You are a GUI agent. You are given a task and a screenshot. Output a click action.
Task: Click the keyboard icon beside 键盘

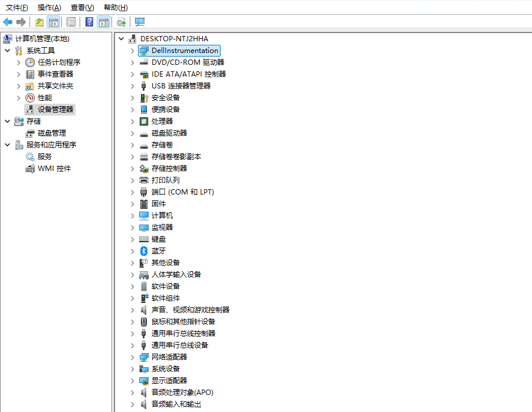pyautogui.click(x=144, y=239)
